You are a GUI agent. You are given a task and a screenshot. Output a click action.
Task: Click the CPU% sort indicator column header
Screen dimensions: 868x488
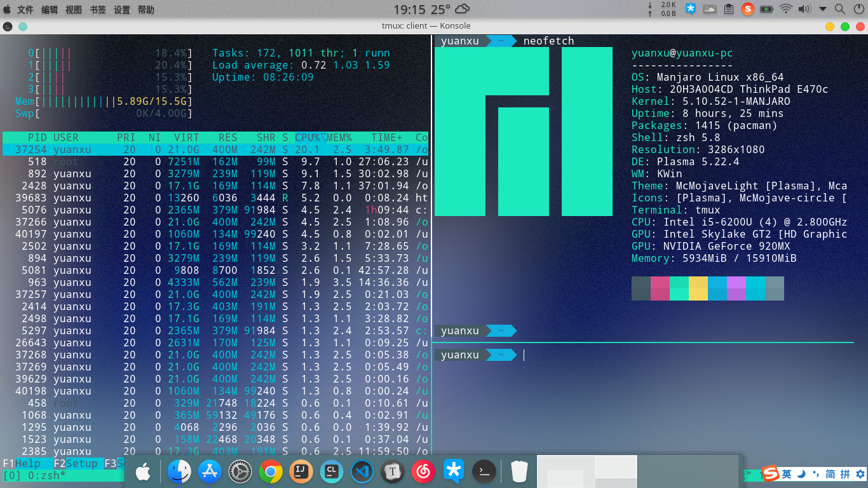click(309, 137)
